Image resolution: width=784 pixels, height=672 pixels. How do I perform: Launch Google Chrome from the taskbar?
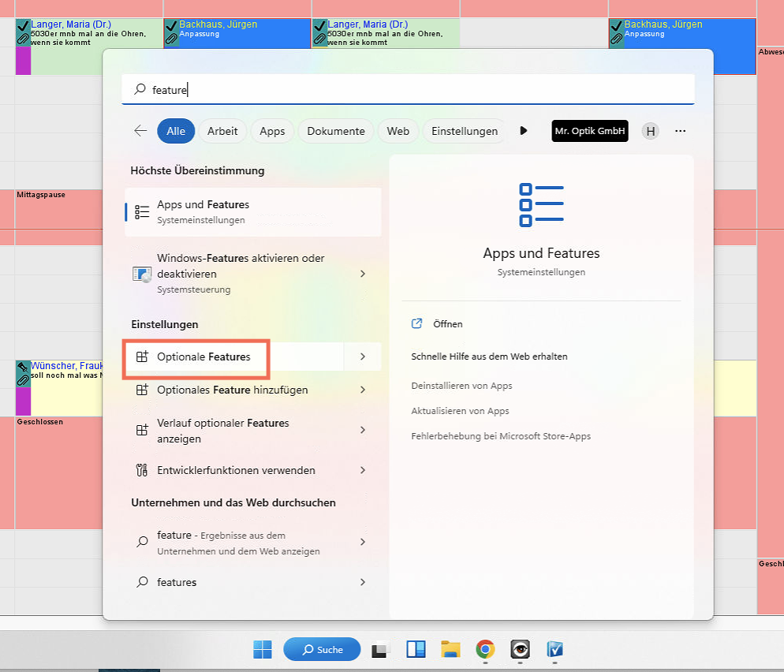coord(485,649)
